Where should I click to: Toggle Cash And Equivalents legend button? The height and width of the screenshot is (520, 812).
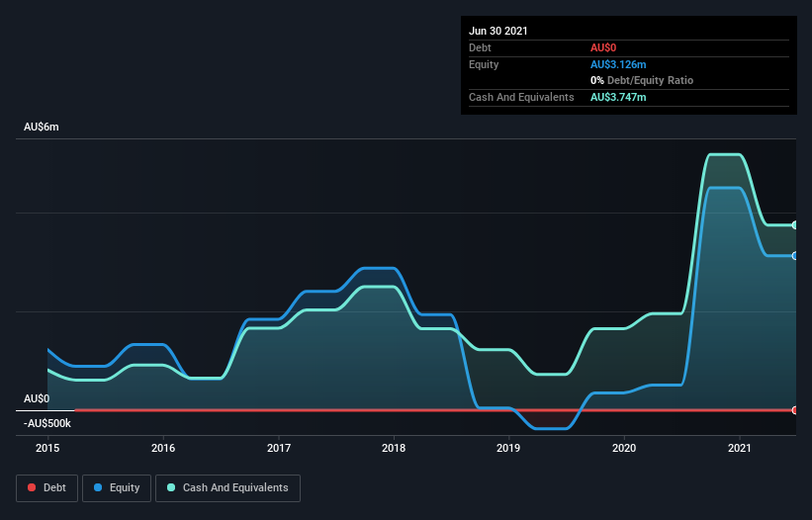227,488
